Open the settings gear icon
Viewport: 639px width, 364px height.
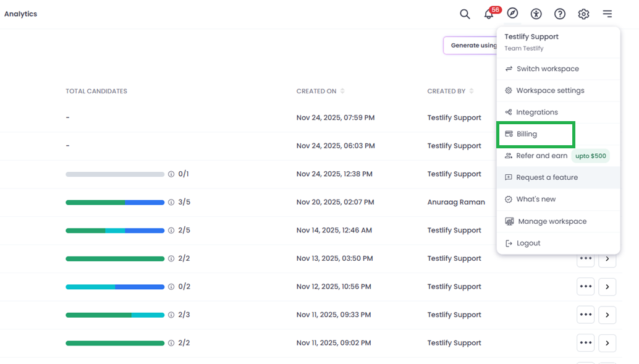(583, 14)
